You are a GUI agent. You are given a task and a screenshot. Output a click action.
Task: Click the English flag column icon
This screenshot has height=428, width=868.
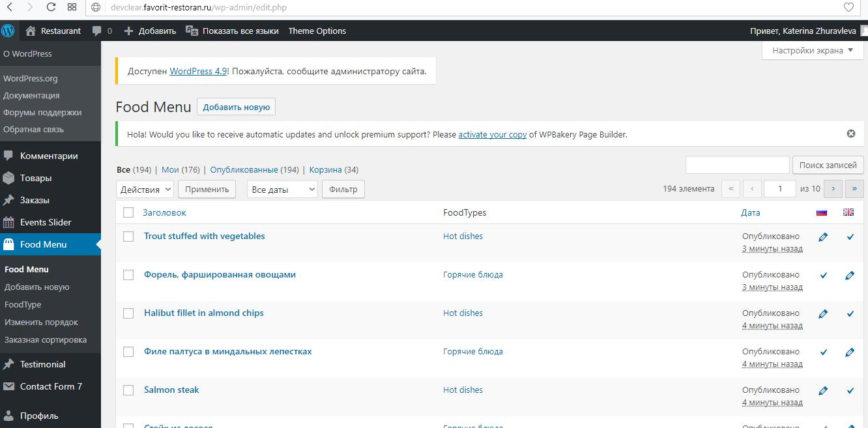pyautogui.click(x=848, y=212)
